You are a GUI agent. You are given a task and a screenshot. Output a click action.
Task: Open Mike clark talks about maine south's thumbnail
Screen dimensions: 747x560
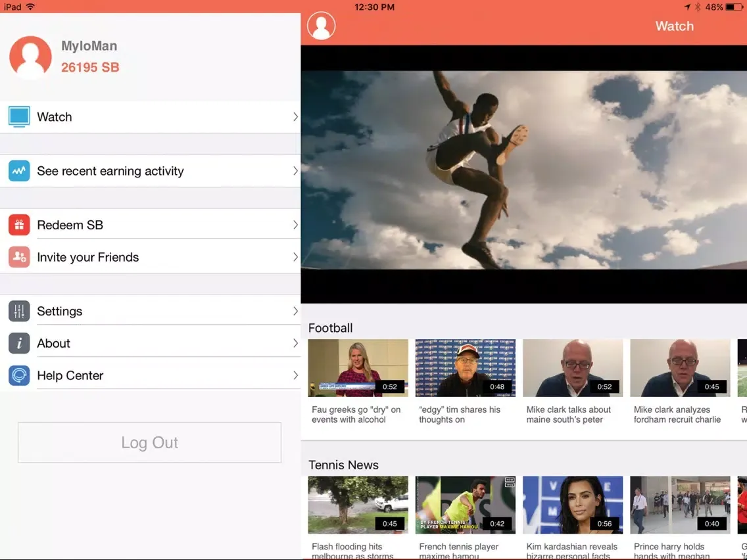click(573, 368)
